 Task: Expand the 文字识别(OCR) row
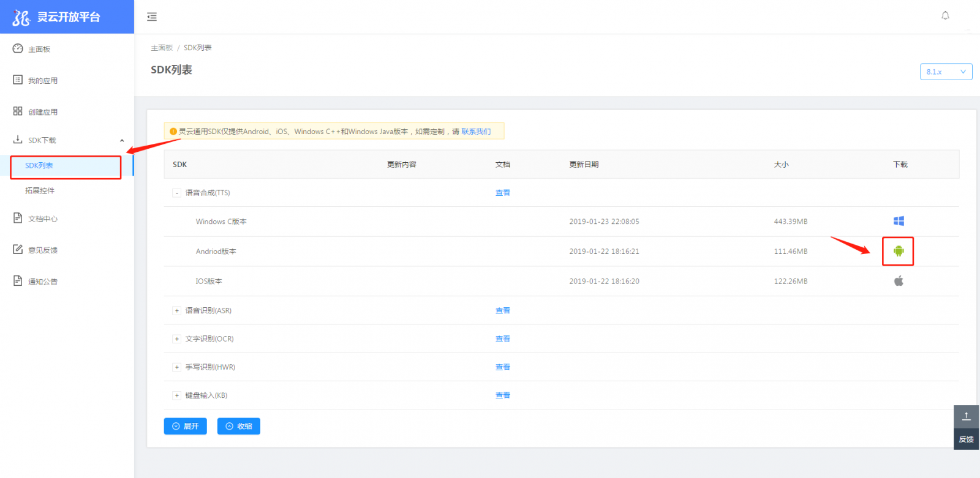click(x=177, y=339)
